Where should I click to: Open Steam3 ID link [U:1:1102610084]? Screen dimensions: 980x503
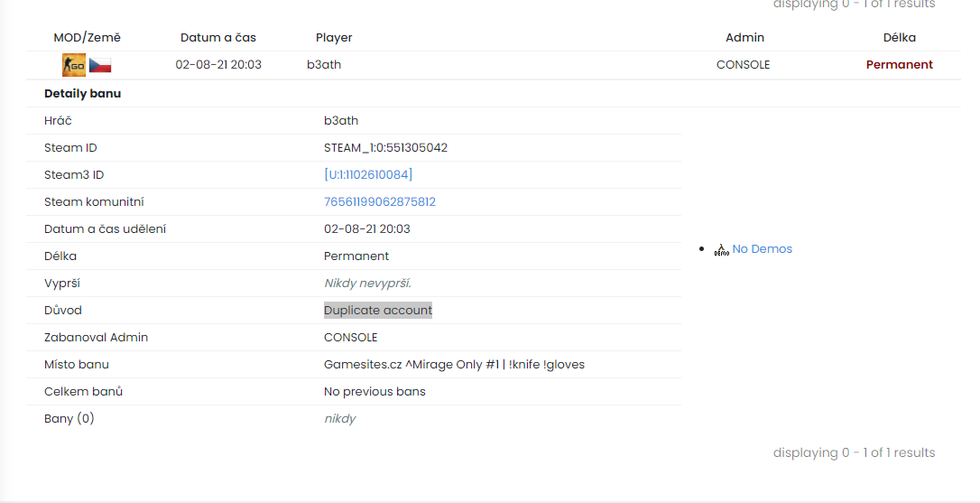(x=368, y=174)
